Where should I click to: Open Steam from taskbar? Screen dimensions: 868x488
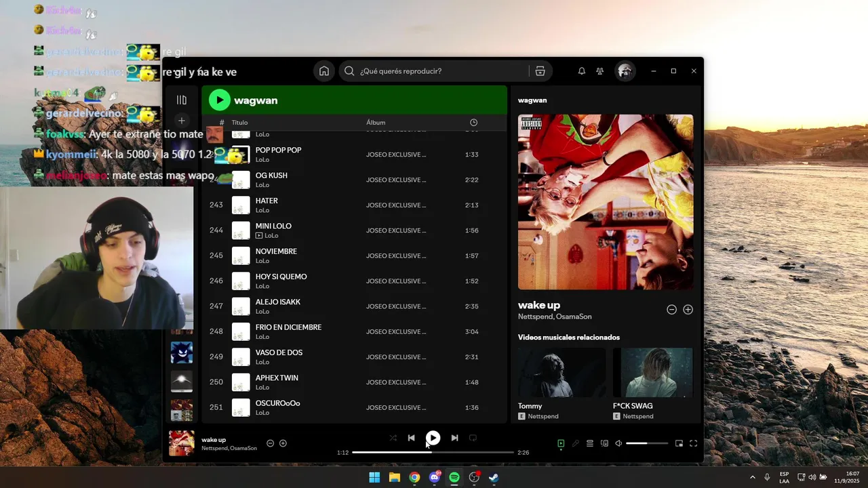[x=494, y=477]
